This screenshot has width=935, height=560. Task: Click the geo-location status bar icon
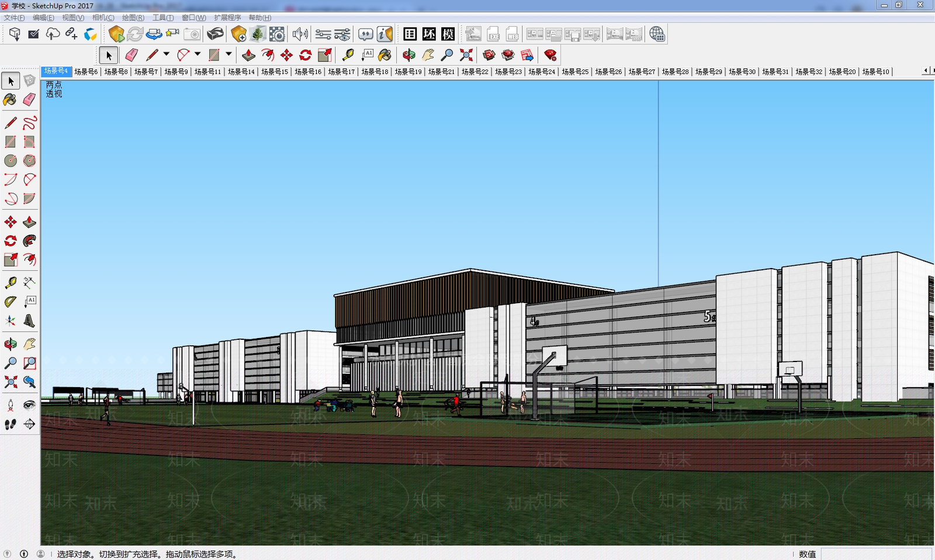pos(7,554)
